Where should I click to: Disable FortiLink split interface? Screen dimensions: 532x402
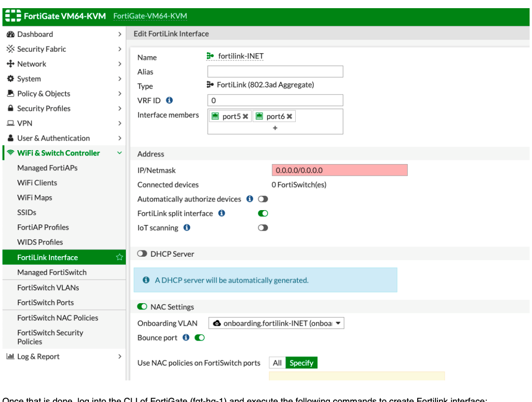click(263, 213)
